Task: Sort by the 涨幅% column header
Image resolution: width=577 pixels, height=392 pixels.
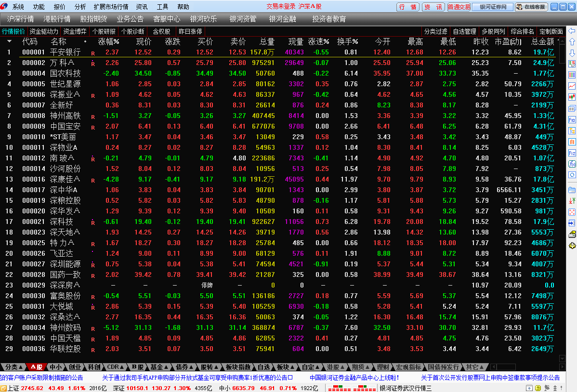Action: tap(108, 41)
